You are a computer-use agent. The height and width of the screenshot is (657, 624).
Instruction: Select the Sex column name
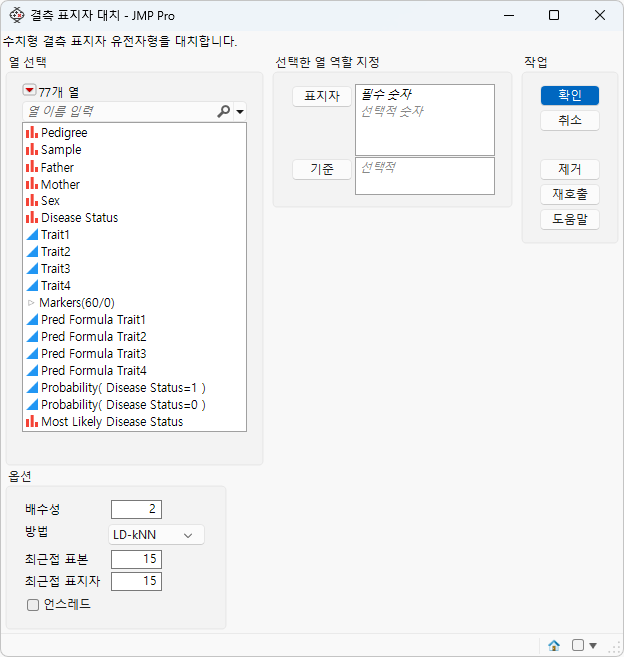50,201
